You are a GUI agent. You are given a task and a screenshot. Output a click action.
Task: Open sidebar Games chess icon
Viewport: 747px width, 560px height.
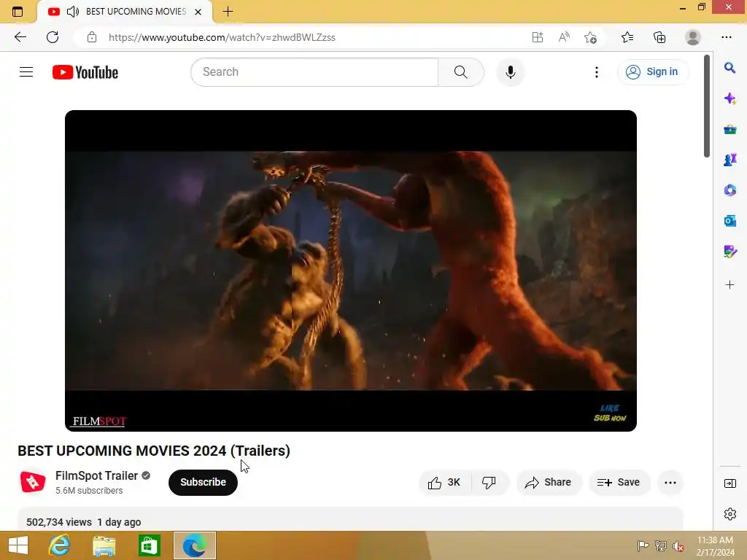pyautogui.click(x=729, y=160)
